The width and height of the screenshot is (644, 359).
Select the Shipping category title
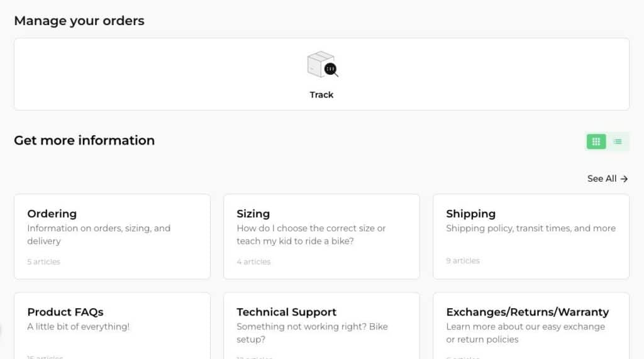[470, 214]
